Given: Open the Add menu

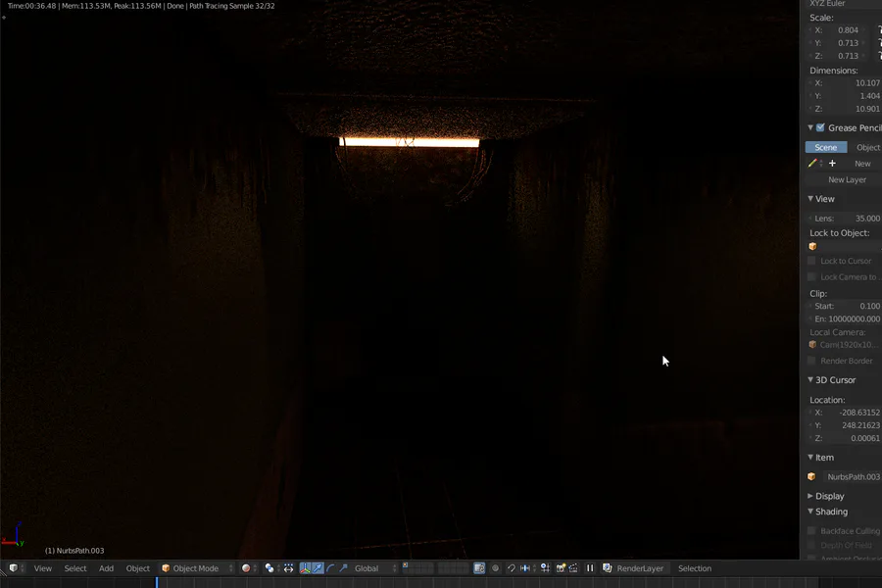Looking at the screenshot, I should (x=106, y=568).
